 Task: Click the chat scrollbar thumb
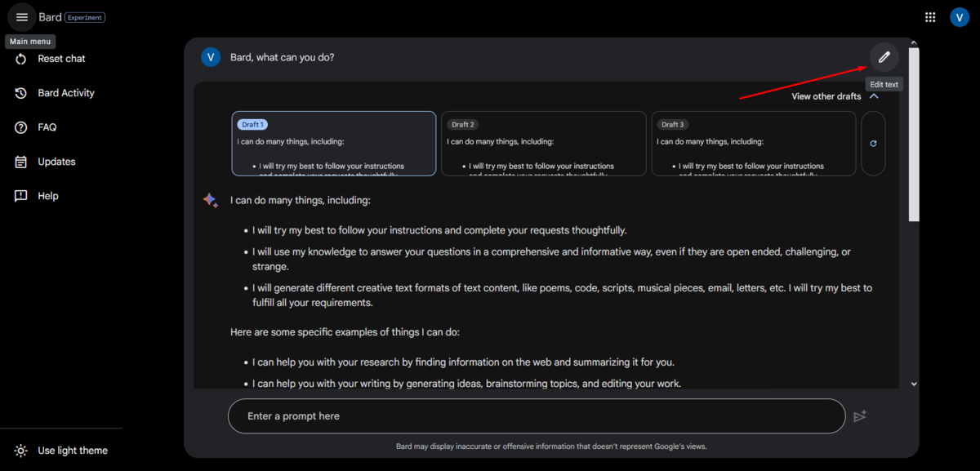pos(914,134)
